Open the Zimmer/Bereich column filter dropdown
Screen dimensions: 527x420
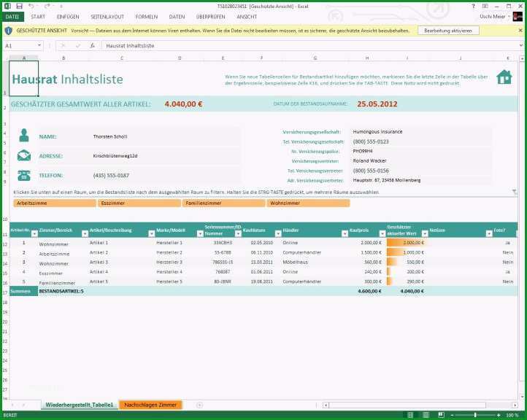pyautogui.click(x=85, y=233)
